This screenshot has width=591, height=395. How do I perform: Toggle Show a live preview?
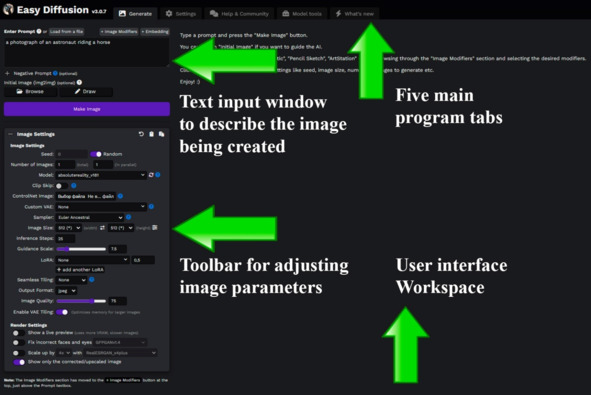coord(18,333)
